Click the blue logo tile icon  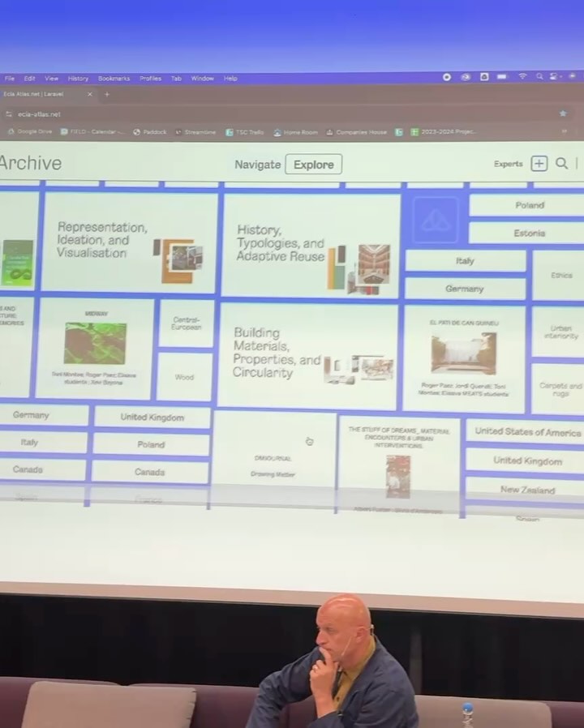click(x=435, y=221)
